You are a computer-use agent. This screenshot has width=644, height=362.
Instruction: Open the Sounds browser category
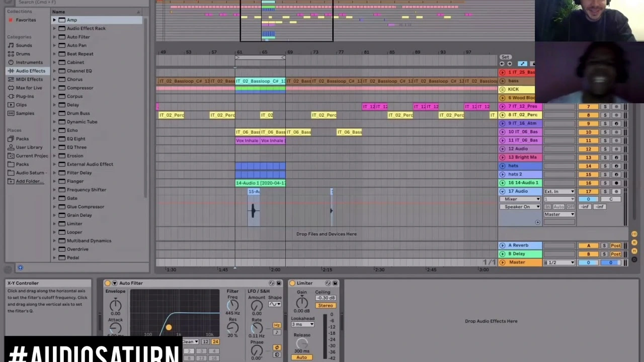point(24,45)
